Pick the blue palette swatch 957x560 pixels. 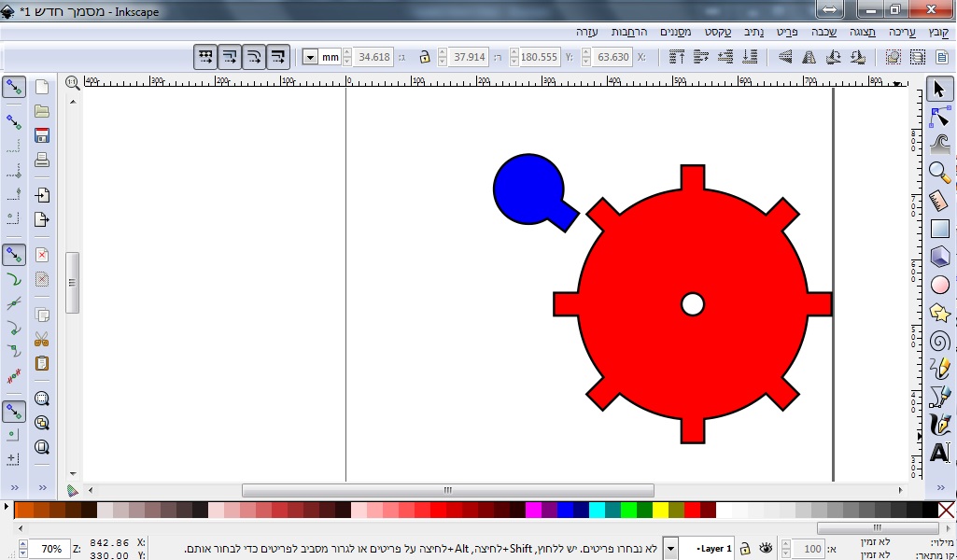point(565,510)
